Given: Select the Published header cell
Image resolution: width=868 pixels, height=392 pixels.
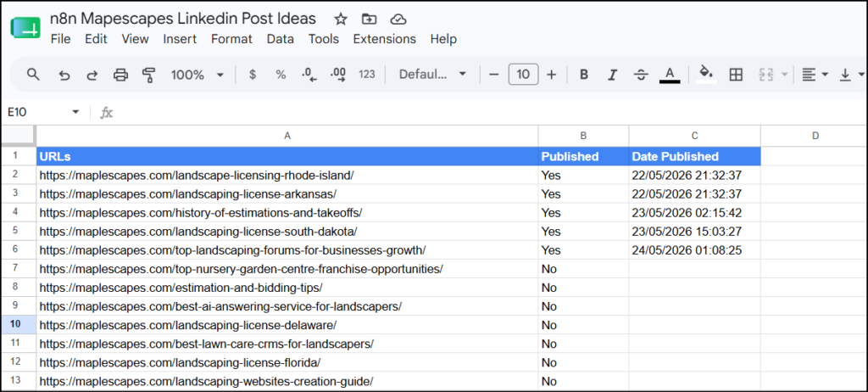Looking at the screenshot, I should tap(583, 156).
